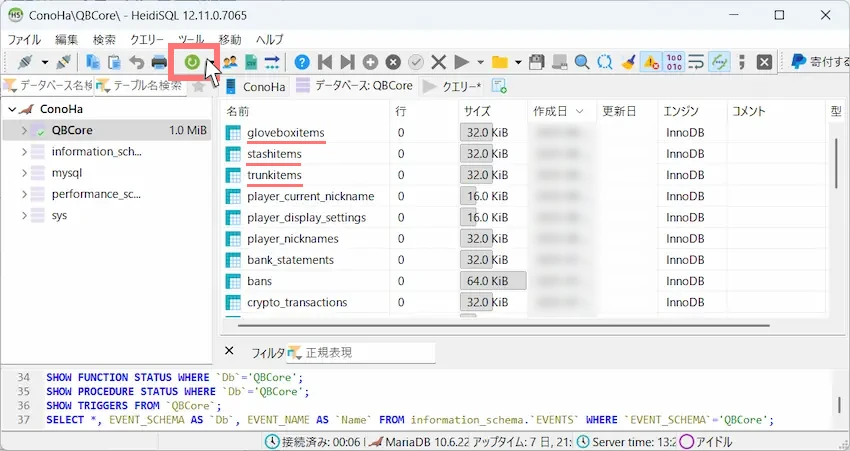Click the Post checkmark icon
850x451 pixels.
[x=416, y=62]
